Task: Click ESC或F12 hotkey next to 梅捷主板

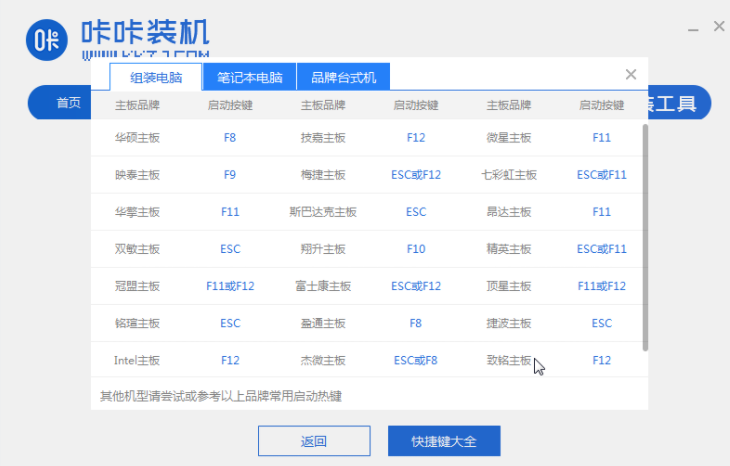Action: [x=416, y=175]
